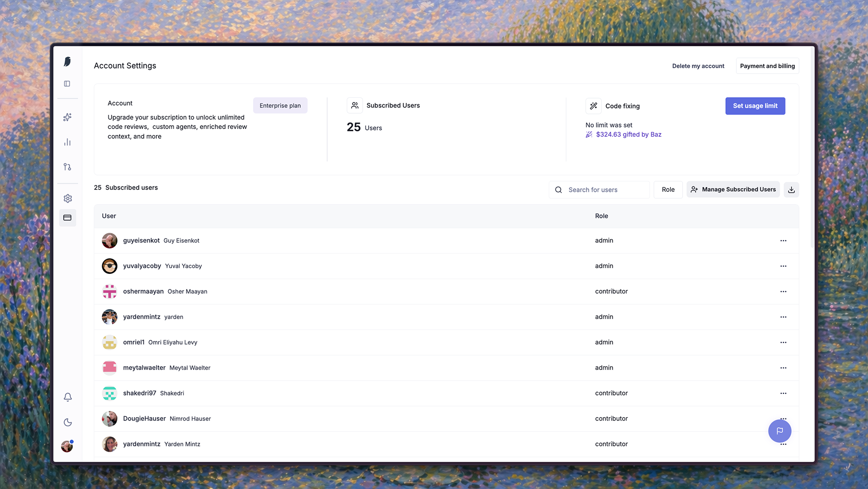
Task: Toggle dark mode with the moon icon
Action: 67,422
